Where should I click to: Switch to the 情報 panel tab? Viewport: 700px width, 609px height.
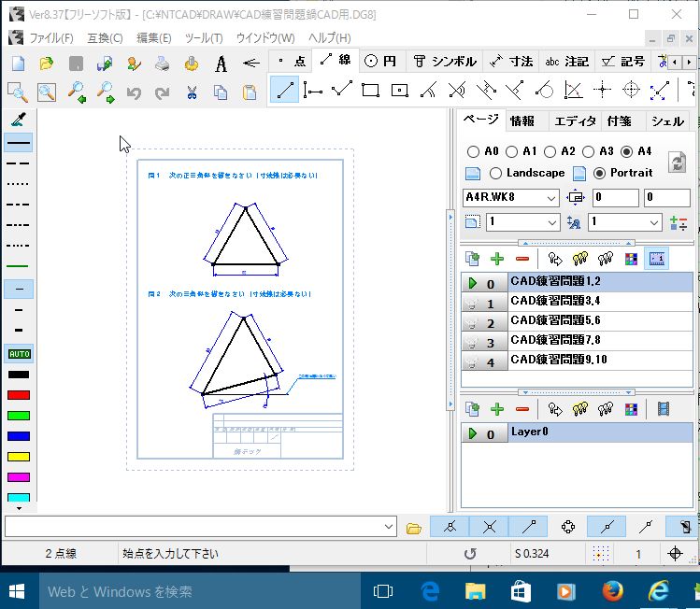(x=521, y=121)
